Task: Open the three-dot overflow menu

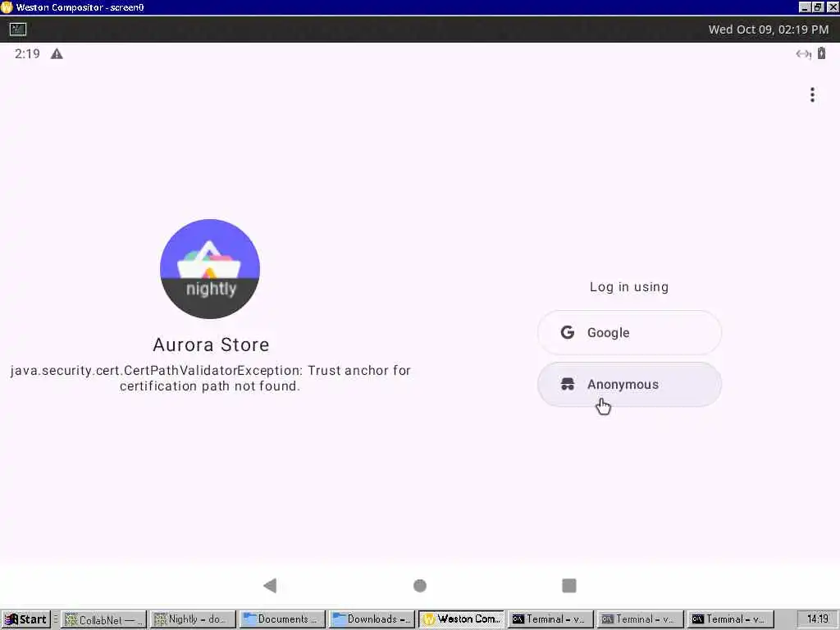Action: [812, 95]
